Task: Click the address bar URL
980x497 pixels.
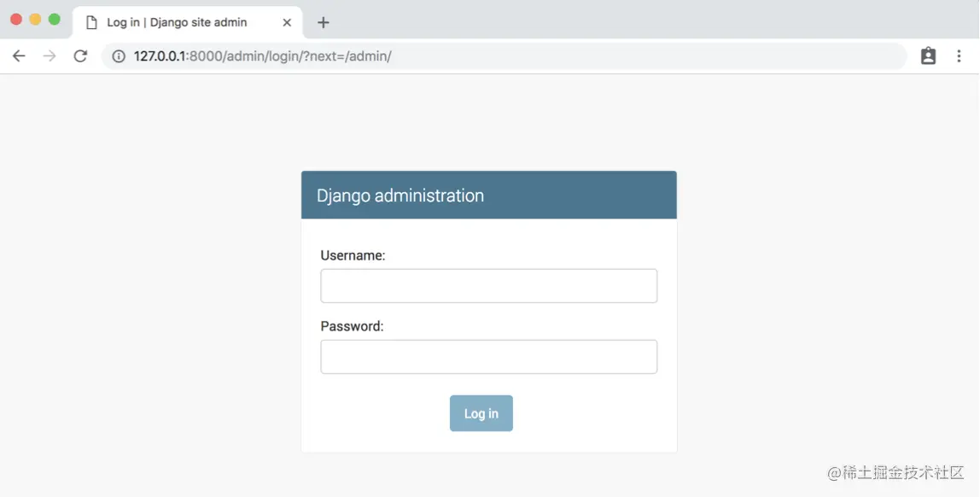Action: tap(263, 56)
